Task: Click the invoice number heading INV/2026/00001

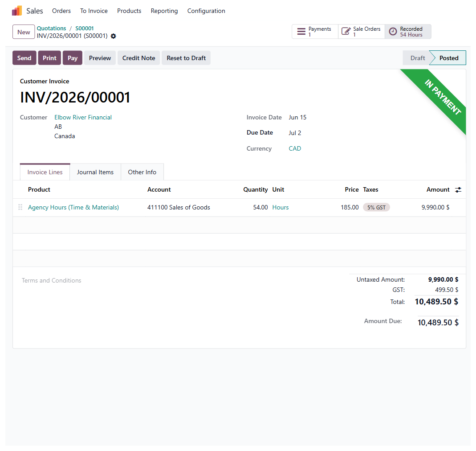Action: pyautogui.click(x=75, y=98)
